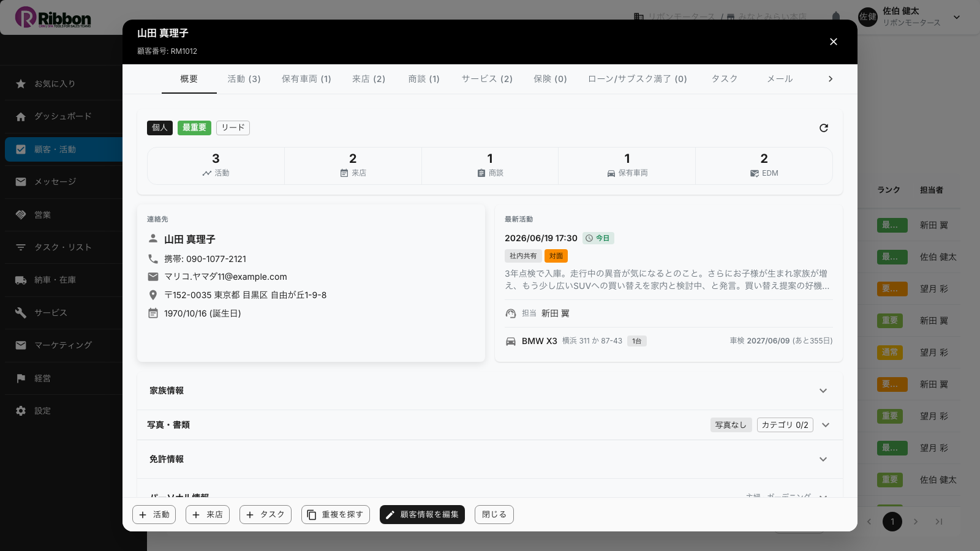Screen dimensions: 980x551
Task: Click 閉じる button
Action: click(x=494, y=515)
